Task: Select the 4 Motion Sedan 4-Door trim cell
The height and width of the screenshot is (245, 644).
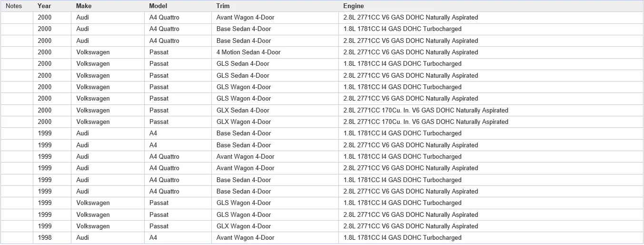Action: tap(275, 52)
